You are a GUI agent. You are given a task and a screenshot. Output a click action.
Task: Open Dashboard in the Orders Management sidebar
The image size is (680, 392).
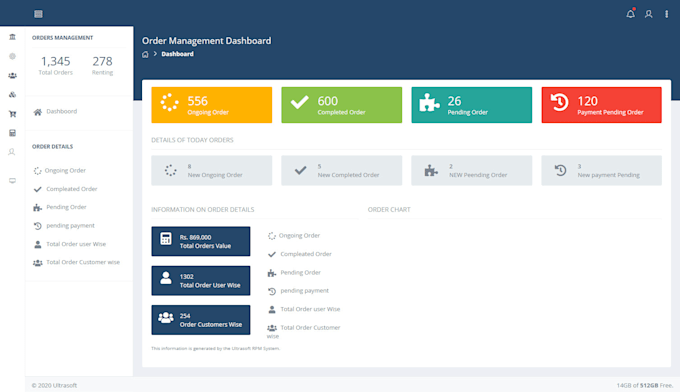click(55, 111)
